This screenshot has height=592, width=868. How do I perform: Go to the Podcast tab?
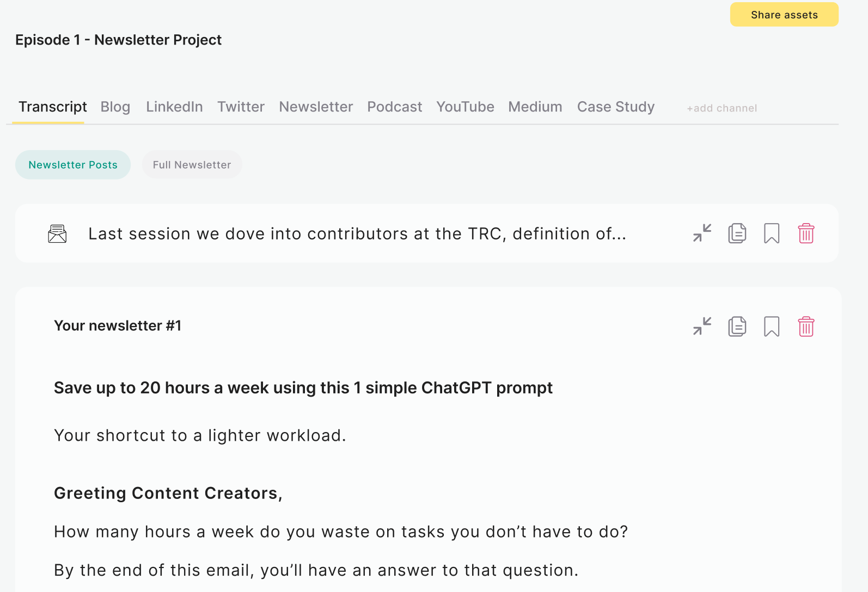click(394, 107)
